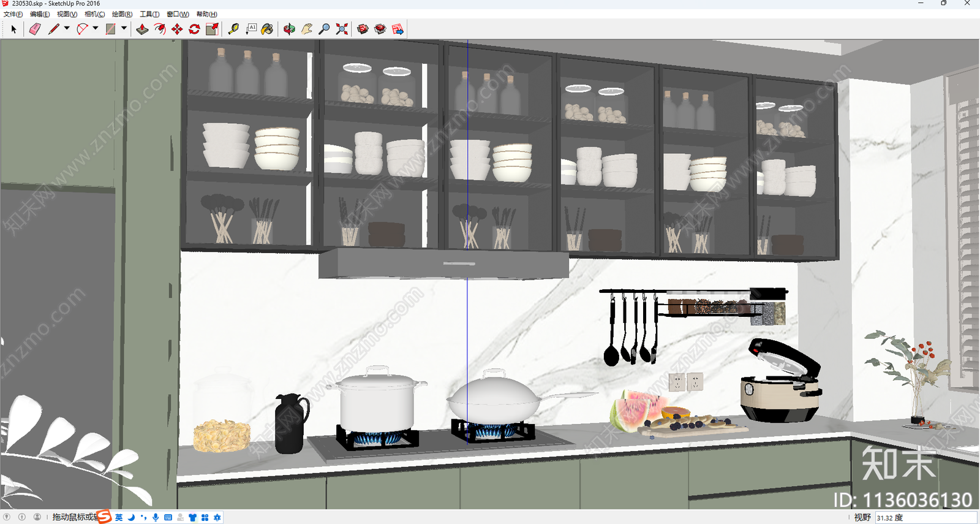Click the sign-in user status icon

pos(37,517)
